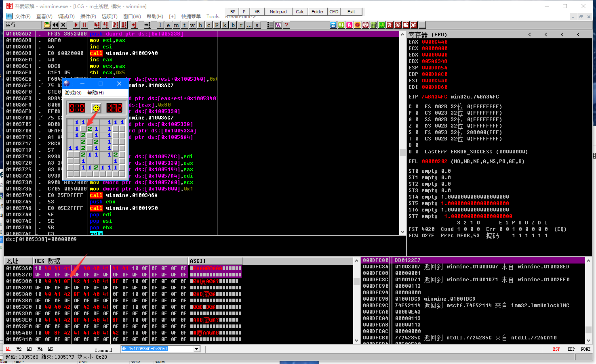Reset Minesweeper with the smiley face button
596x364 pixels.
pyautogui.click(x=96, y=108)
